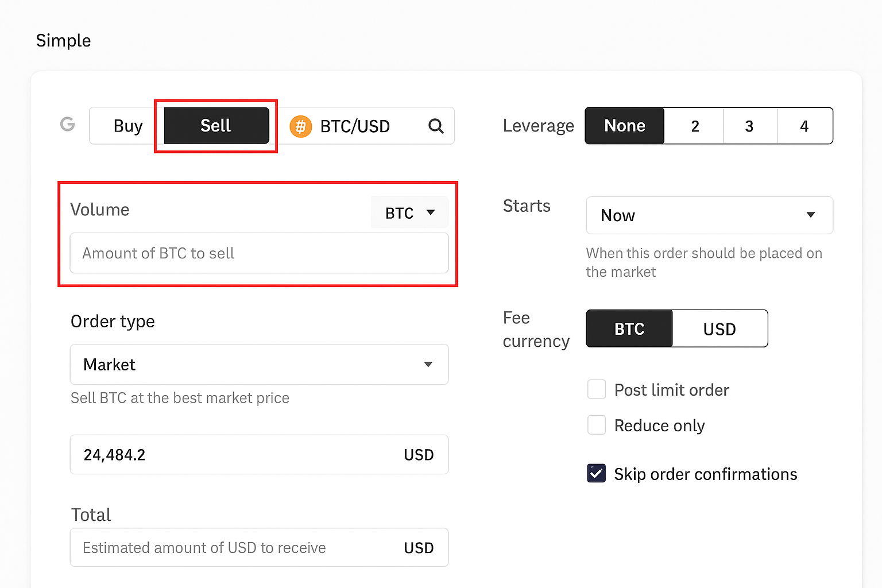The image size is (882, 588).
Task: Open the BTC volume currency dropdown
Action: tap(409, 213)
